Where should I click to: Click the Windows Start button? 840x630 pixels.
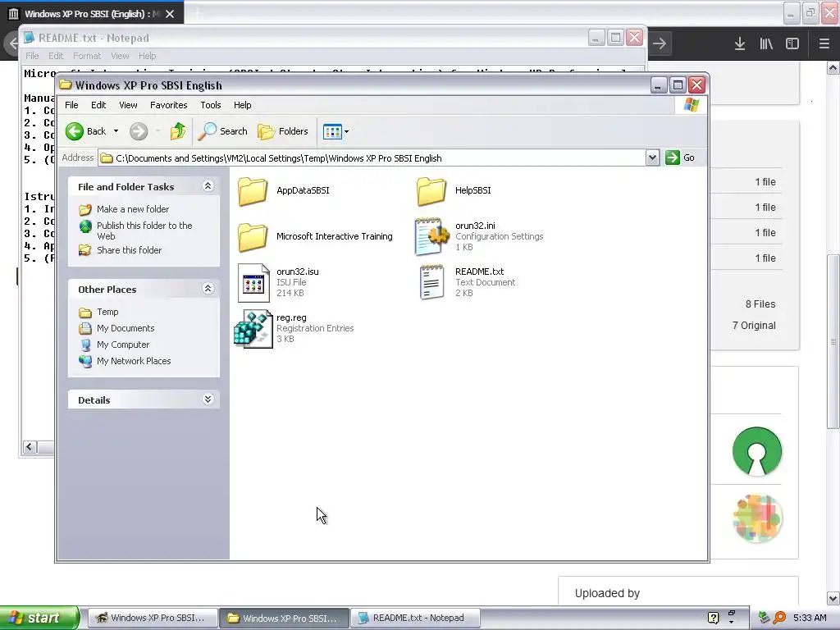(x=39, y=618)
